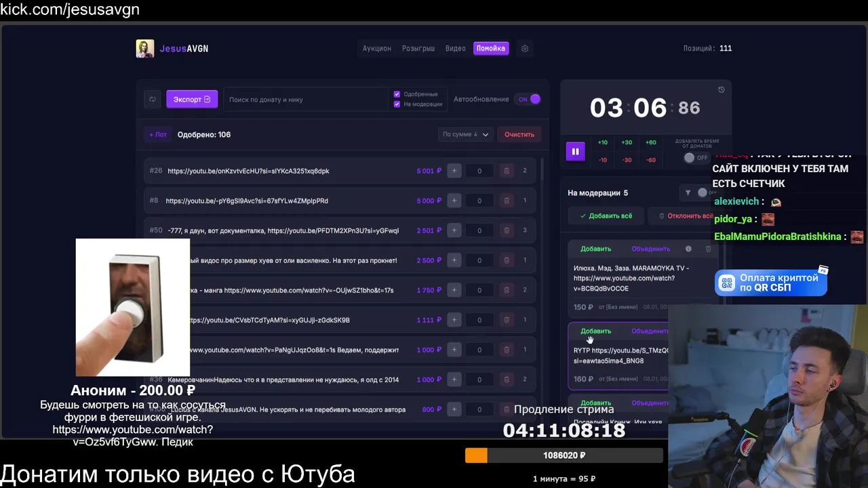Open the Аукцион tab
The image size is (868, 488).
coord(376,49)
